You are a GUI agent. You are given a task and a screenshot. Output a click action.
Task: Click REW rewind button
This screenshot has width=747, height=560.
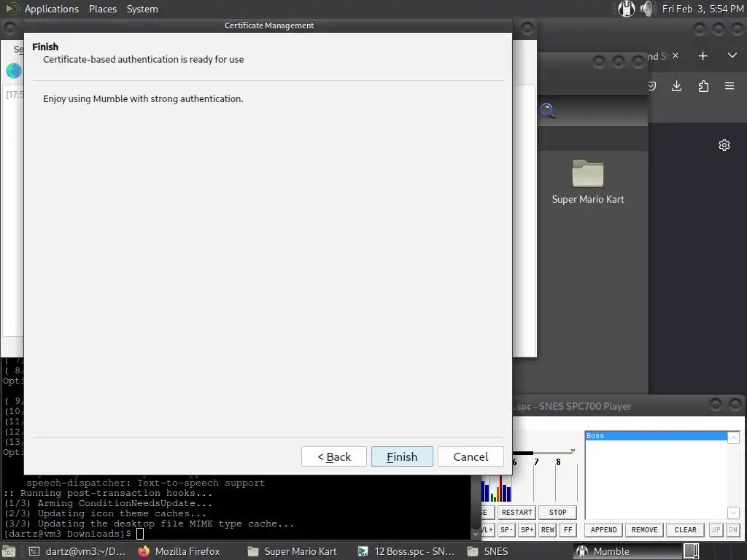[x=547, y=530]
